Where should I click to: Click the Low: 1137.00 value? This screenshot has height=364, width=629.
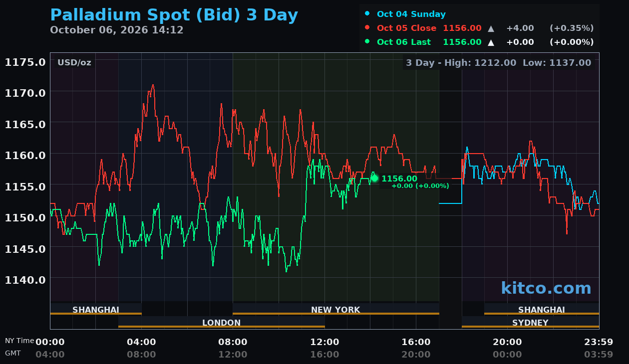[x=557, y=62]
